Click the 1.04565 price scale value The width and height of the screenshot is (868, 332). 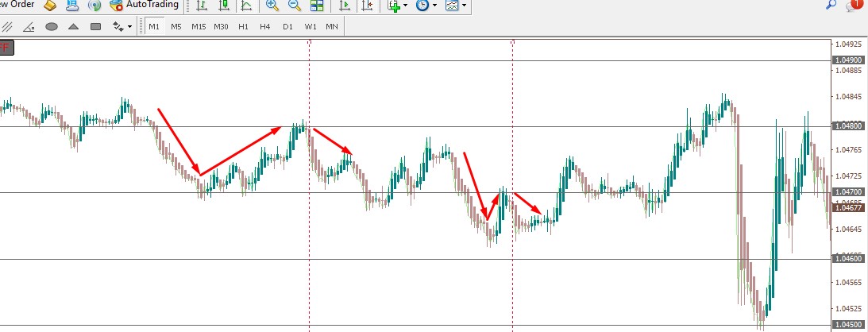[849, 283]
